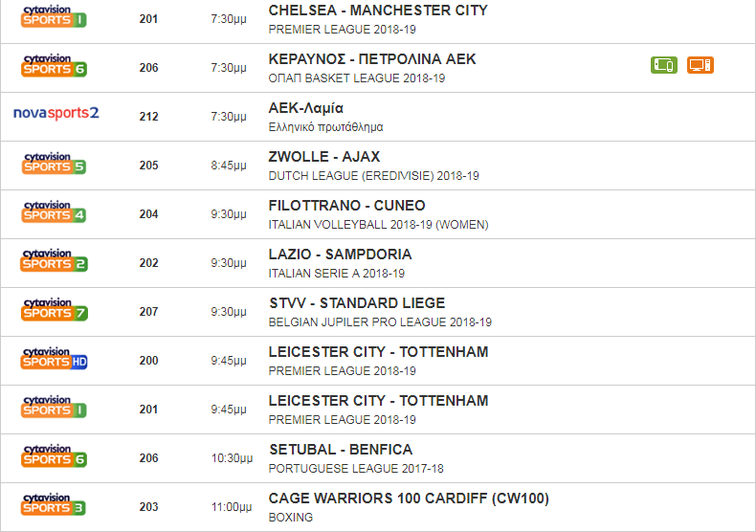The width and height of the screenshot is (756, 532).
Task: Open CAGE WARRIORS 100 CARDIFF boxing entry
Action: coord(409,499)
